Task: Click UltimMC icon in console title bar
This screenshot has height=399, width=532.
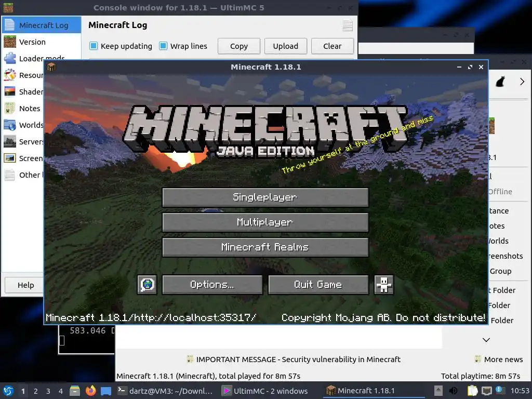Action: [8, 7]
